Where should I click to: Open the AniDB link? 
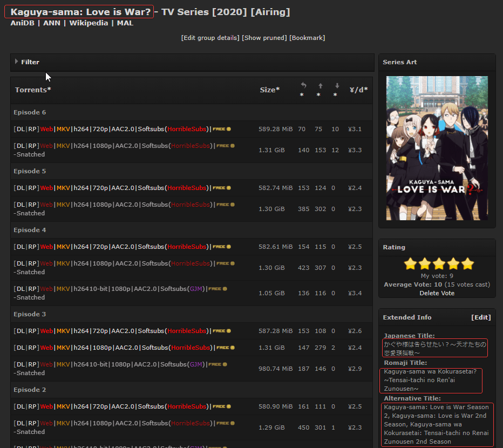click(x=22, y=23)
